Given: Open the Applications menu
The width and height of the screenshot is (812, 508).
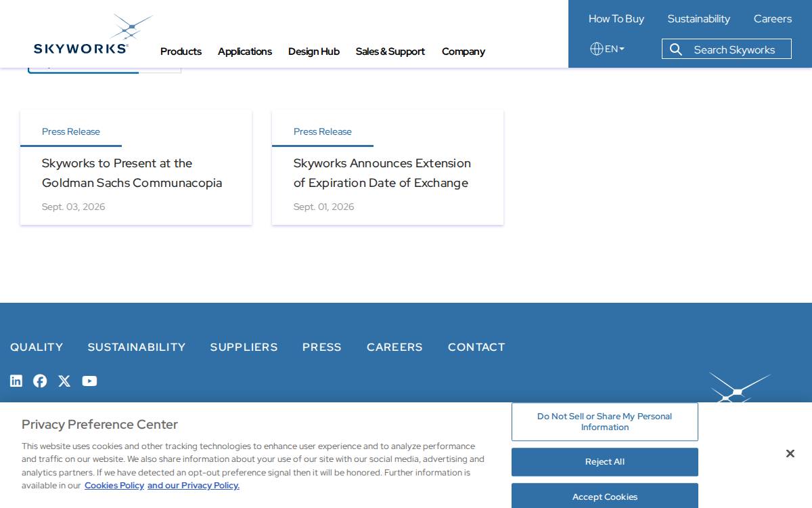Looking at the screenshot, I should coord(245,51).
